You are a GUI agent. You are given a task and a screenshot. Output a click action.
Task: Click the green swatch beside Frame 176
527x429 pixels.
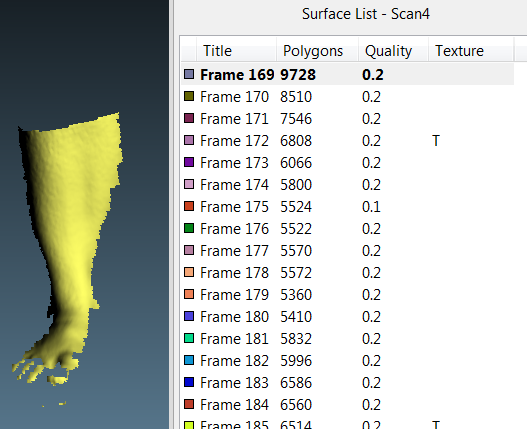(x=189, y=228)
